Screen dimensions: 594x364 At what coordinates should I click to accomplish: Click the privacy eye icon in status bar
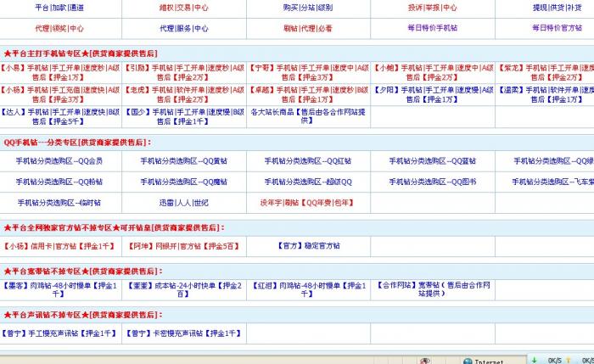click(425, 361)
